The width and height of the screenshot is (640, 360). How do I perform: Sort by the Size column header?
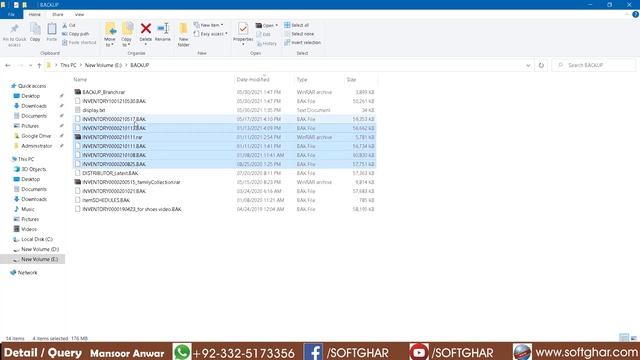(x=351, y=80)
